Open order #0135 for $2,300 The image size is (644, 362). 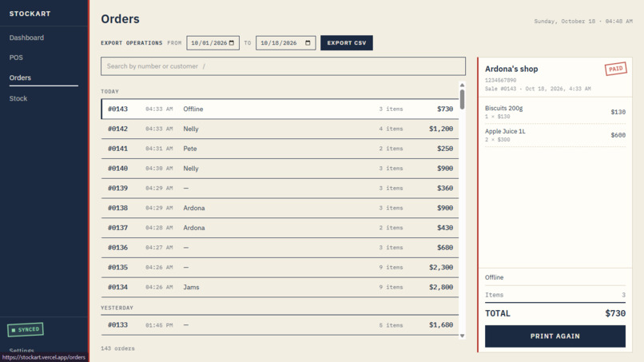pyautogui.click(x=280, y=268)
